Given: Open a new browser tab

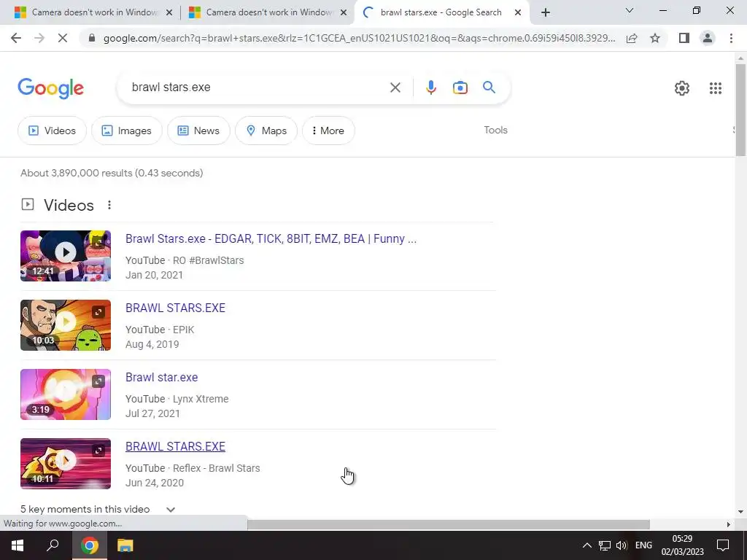Looking at the screenshot, I should coord(546,12).
